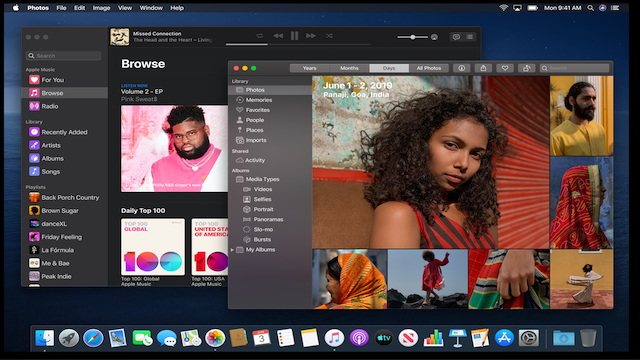Open photo of child jumping on rocks

427,279
